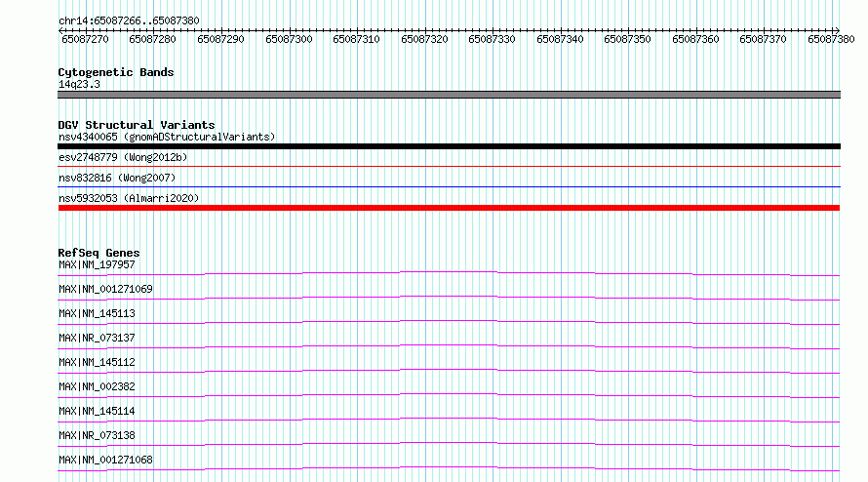Select transcript MAX|NR_073137
Image resolution: width=868 pixels, height=482 pixels.
click(97, 338)
